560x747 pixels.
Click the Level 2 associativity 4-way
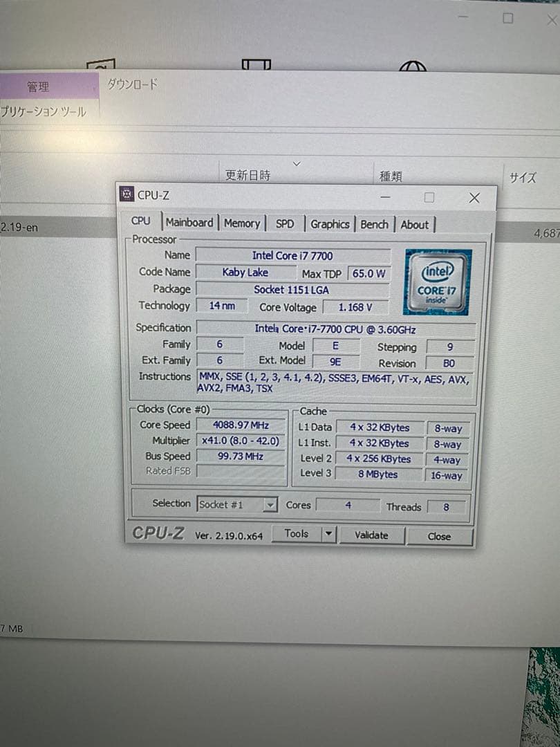(x=447, y=460)
